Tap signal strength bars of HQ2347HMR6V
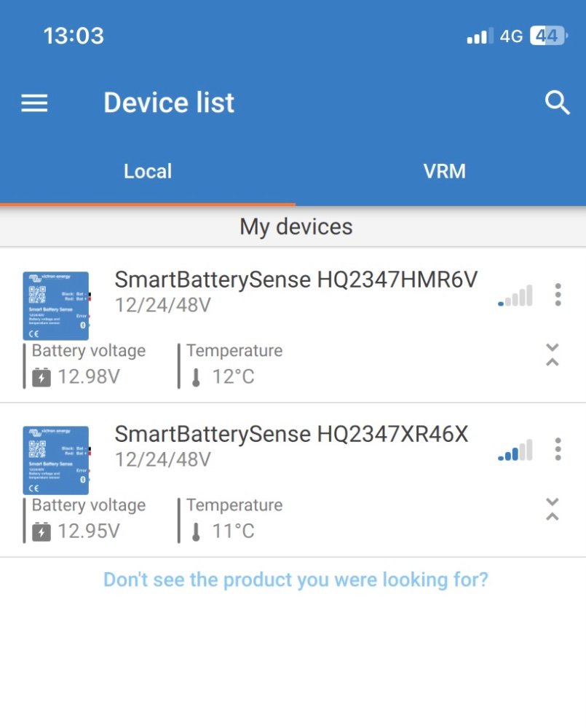The height and width of the screenshot is (728, 586). [515, 296]
